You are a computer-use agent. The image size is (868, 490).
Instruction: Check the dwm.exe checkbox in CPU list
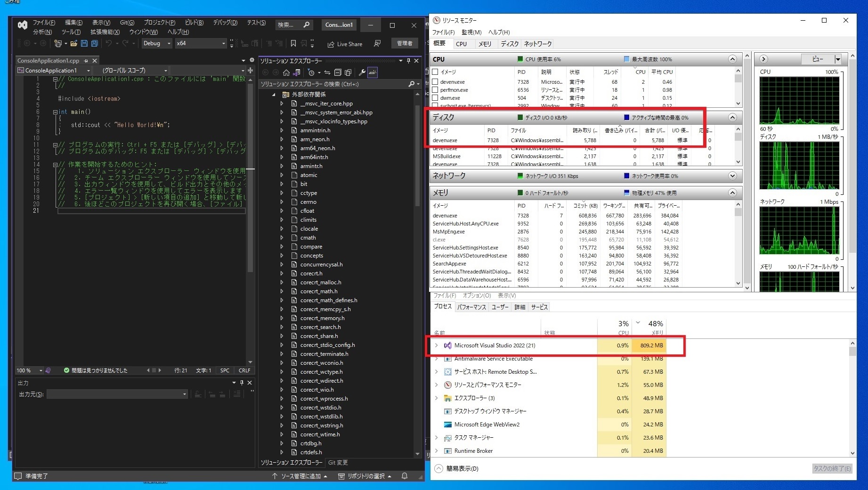tap(435, 98)
